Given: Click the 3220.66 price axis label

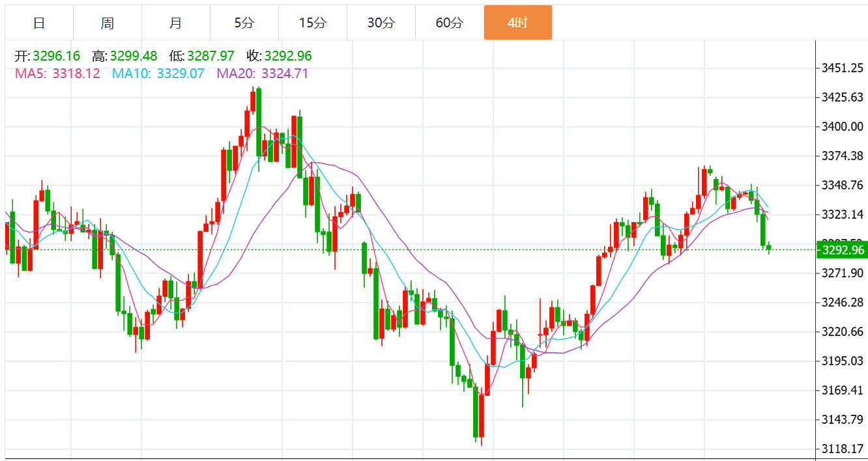Looking at the screenshot, I should (x=843, y=332).
